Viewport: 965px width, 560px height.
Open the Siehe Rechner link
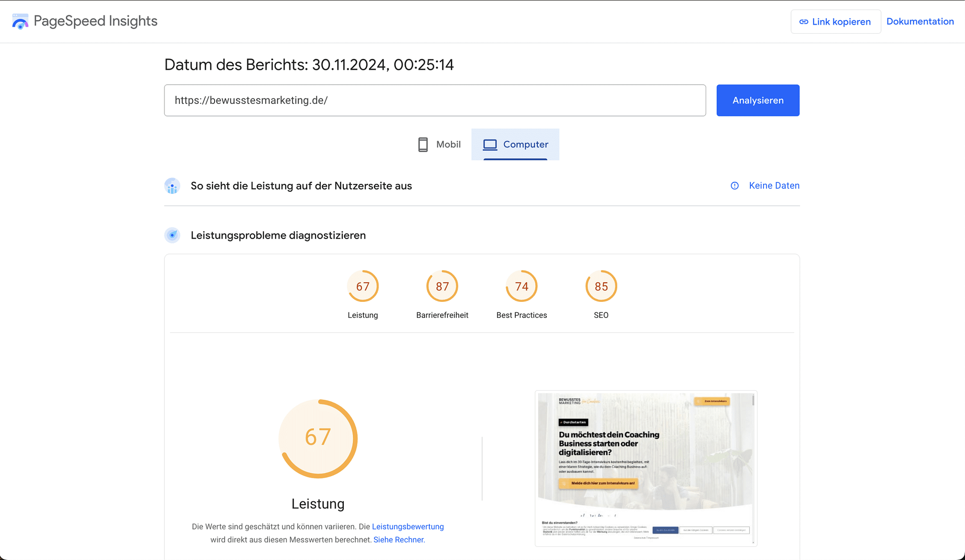coord(399,540)
